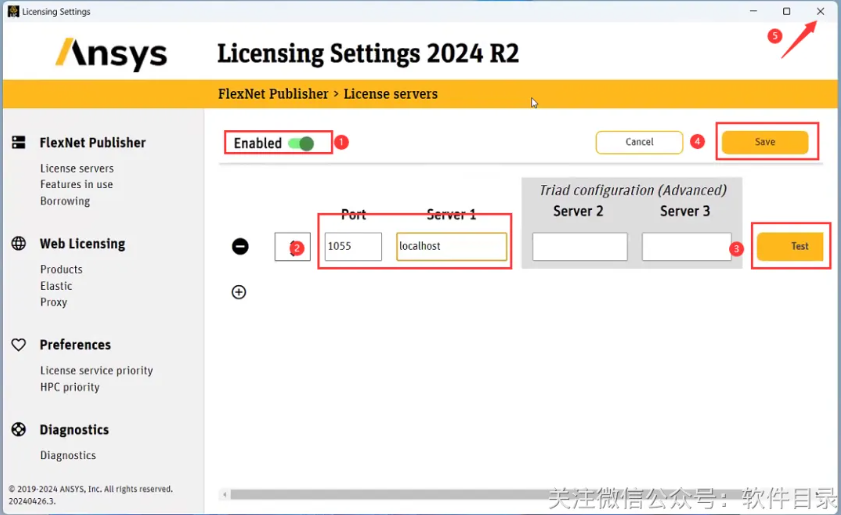Select Borrowing in the sidebar
This screenshot has height=515, width=841.
[65, 201]
